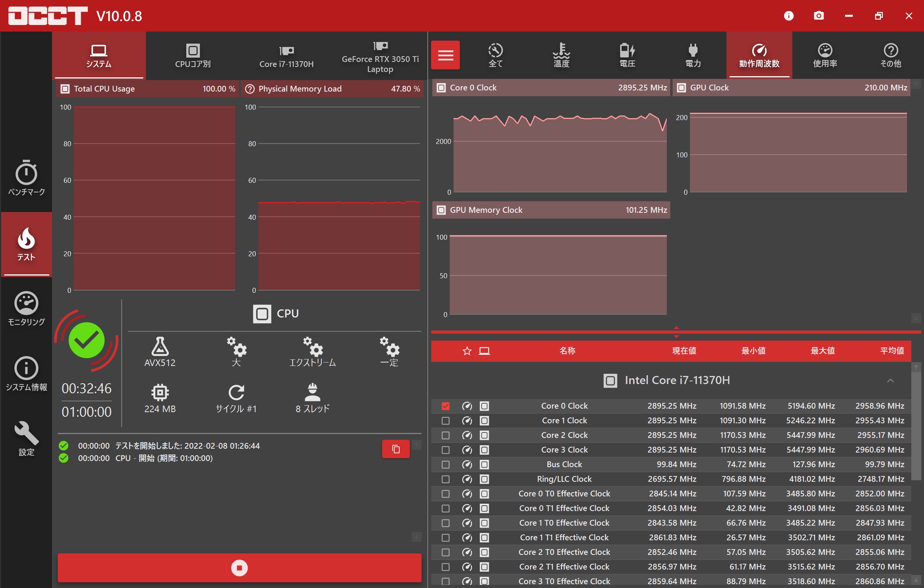Open 設定 settings wrench sidebar item
The width and height of the screenshot is (924, 588).
pos(26,439)
